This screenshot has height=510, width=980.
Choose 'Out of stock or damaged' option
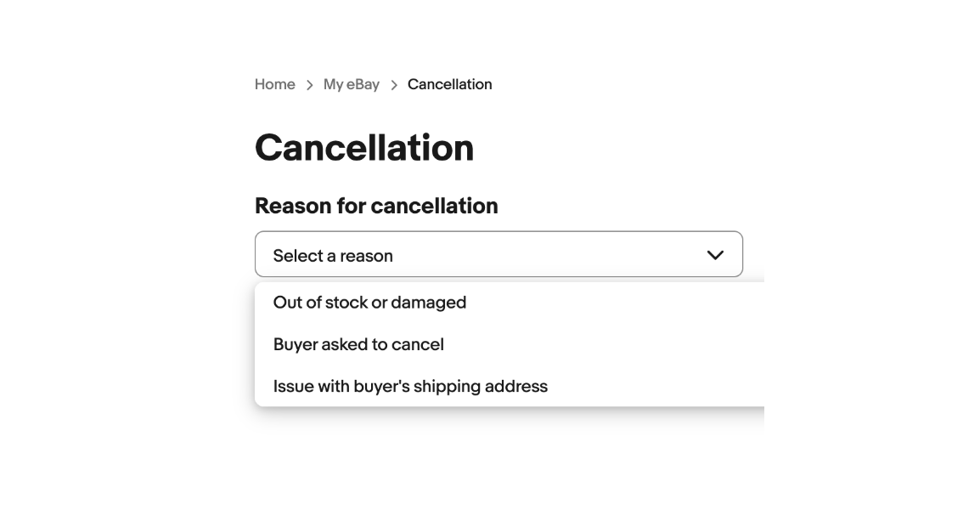click(369, 303)
